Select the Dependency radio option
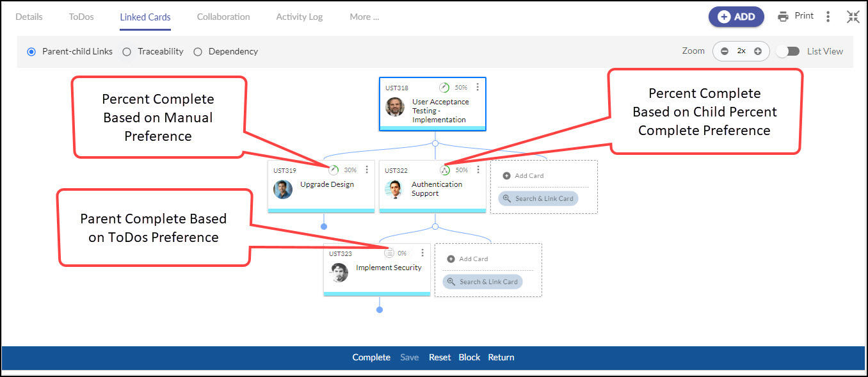The height and width of the screenshot is (377, 868). [x=198, y=51]
